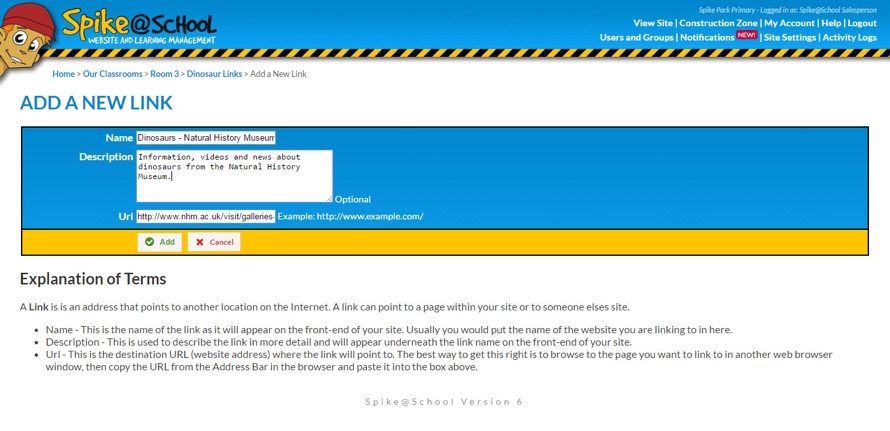Click the Spike mascot character image
Image resolution: width=890 pixels, height=431 pixels.
coord(26,40)
